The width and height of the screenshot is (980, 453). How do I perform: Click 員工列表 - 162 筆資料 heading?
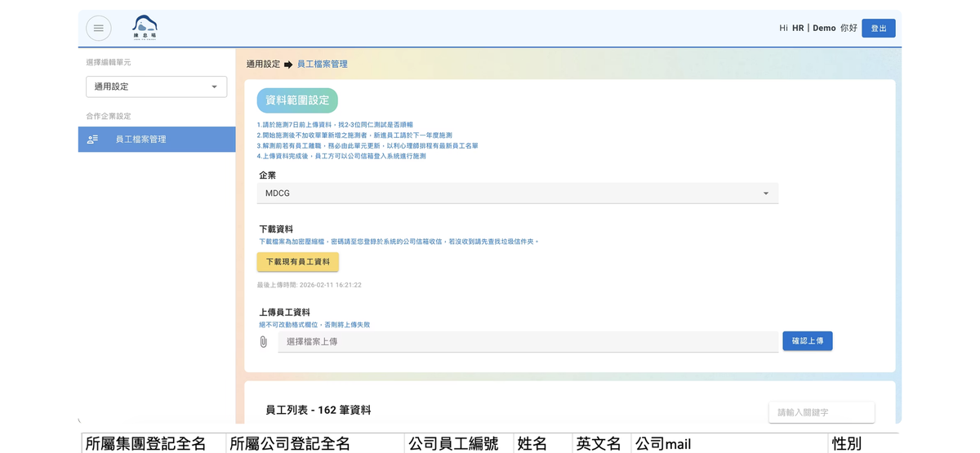tap(318, 410)
